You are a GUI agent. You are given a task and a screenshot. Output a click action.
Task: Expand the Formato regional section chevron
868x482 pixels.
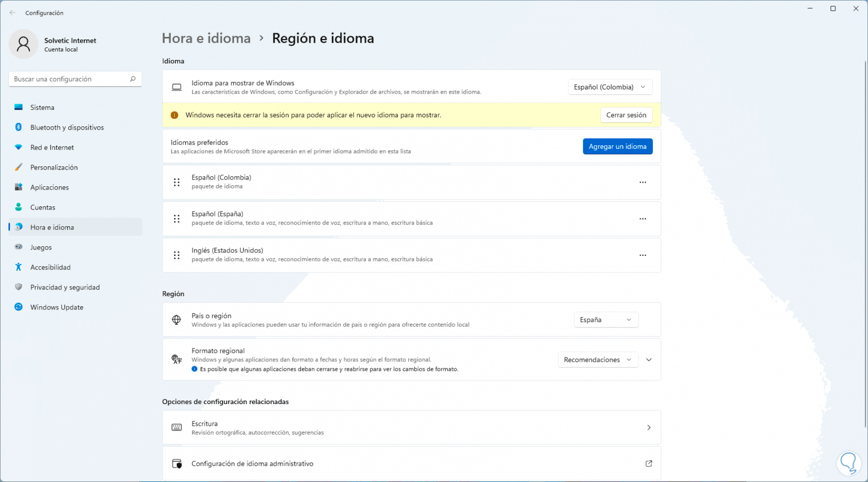[649, 359]
